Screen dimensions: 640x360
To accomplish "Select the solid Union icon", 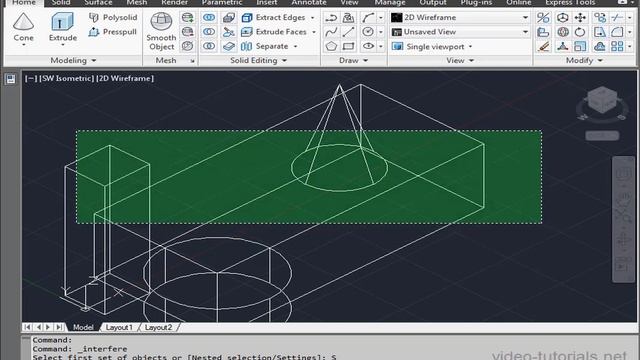I will click(209, 18).
